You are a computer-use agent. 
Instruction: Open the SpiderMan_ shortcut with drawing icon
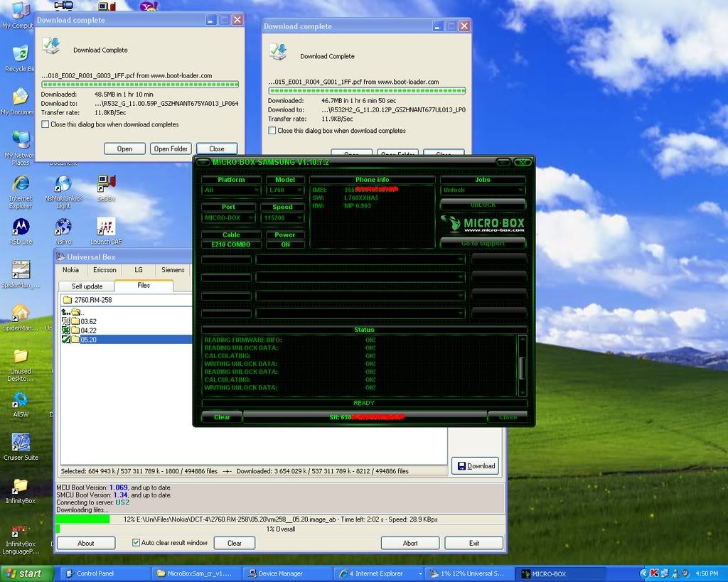pyautogui.click(x=21, y=274)
